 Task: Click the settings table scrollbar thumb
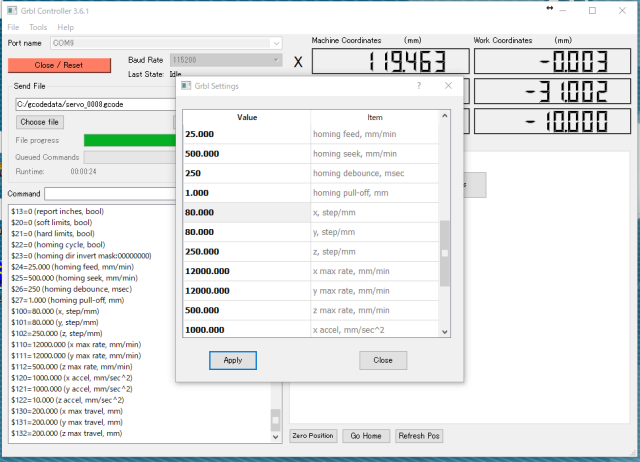tap(444, 253)
